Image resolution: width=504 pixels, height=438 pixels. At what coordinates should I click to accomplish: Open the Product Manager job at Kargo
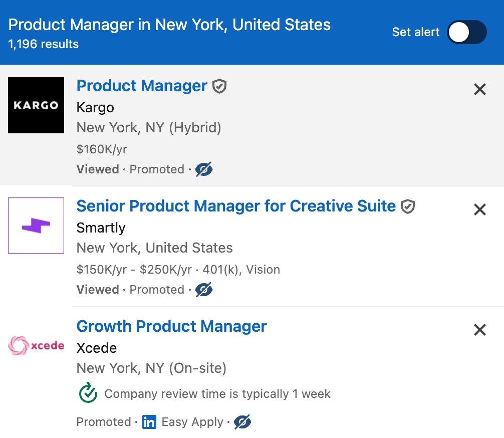tap(142, 86)
